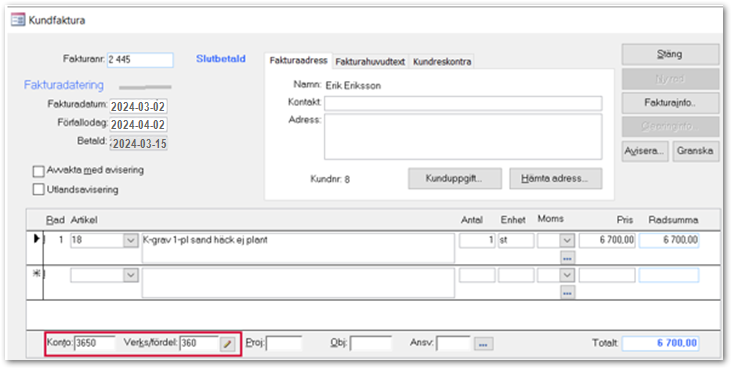The image size is (732, 369).
Task: Toggle the Utlandsavisering checkbox
Action: [38, 190]
